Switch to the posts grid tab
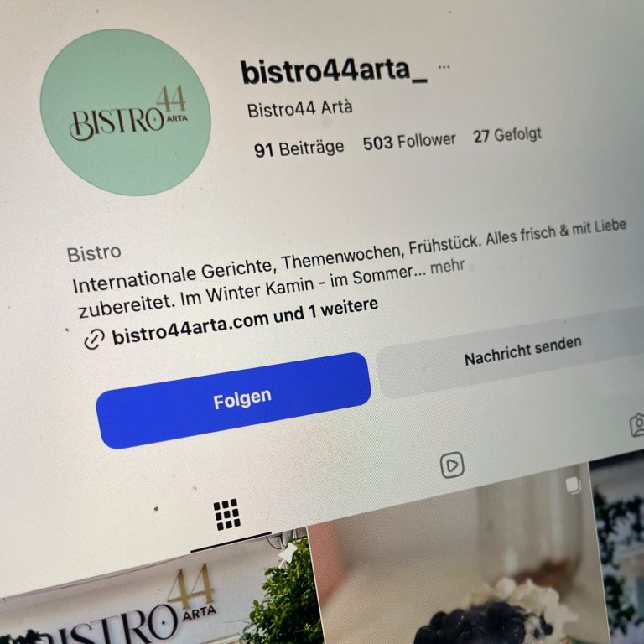 pyautogui.click(x=226, y=515)
